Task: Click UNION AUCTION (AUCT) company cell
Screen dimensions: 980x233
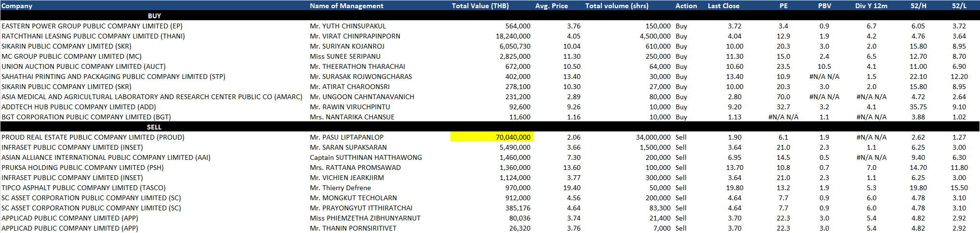Action: [x=83, y=66]
